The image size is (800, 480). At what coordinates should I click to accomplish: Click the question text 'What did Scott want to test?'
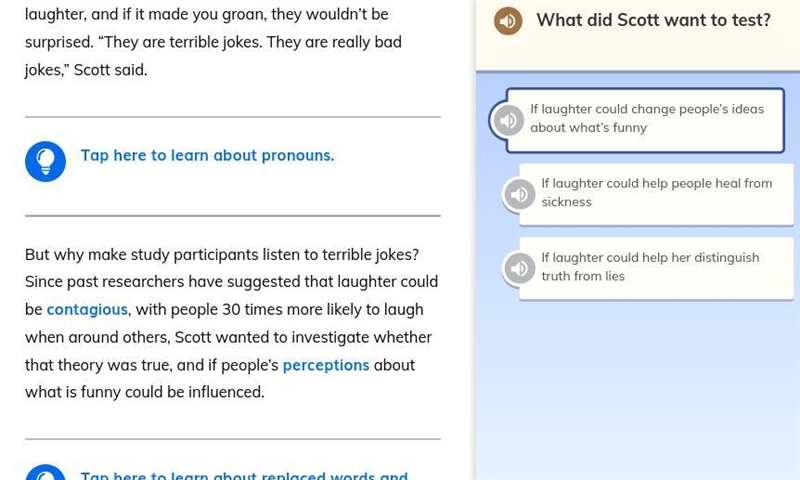point(653,20)
